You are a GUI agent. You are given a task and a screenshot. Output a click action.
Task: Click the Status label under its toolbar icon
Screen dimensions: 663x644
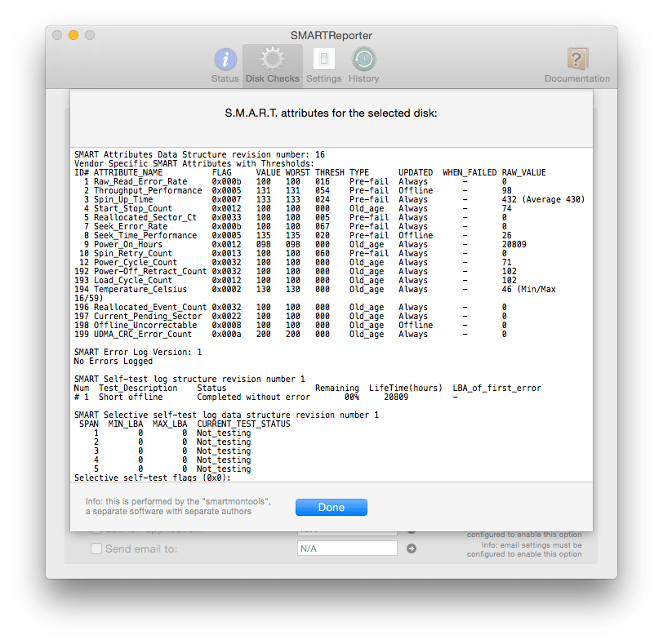click(225, 78)
